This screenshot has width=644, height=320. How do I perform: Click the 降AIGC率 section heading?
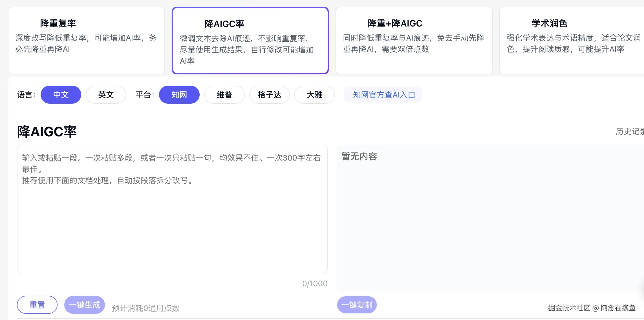[47, 132]
